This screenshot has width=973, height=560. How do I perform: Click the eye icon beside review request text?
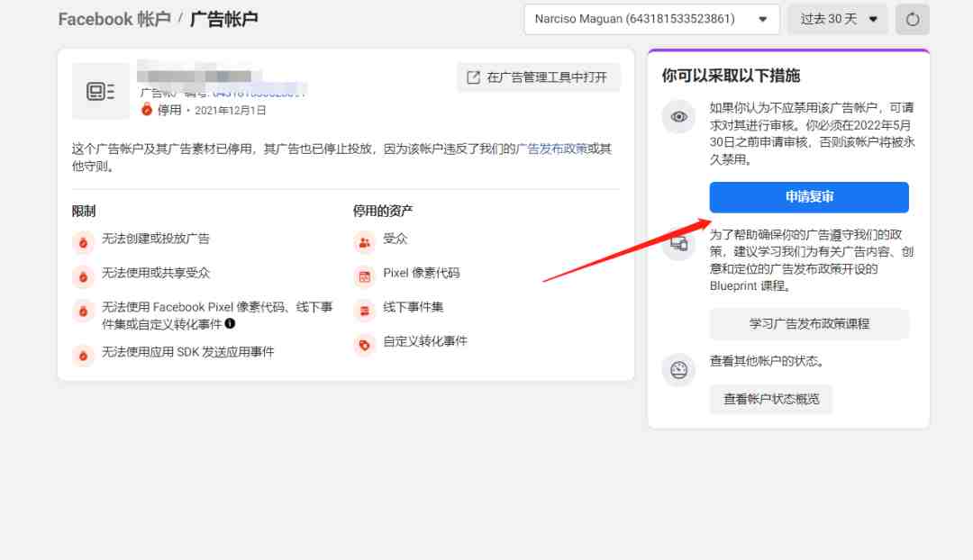pos(679,116)
